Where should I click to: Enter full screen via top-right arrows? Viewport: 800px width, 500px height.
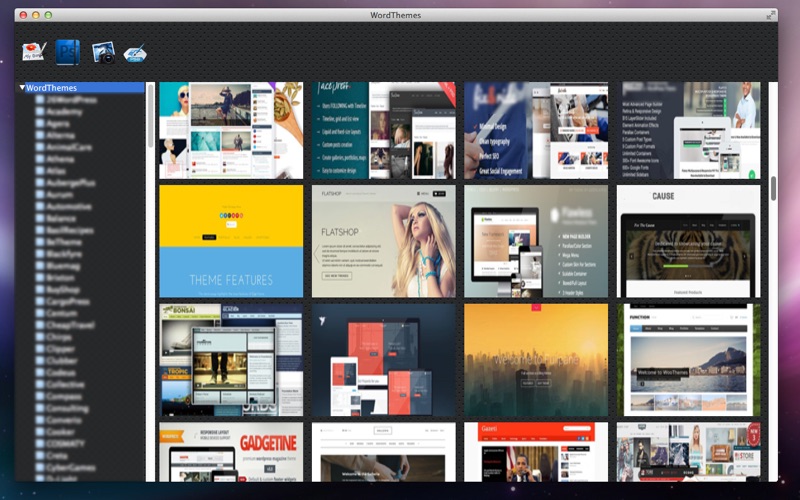pos(770,16)
